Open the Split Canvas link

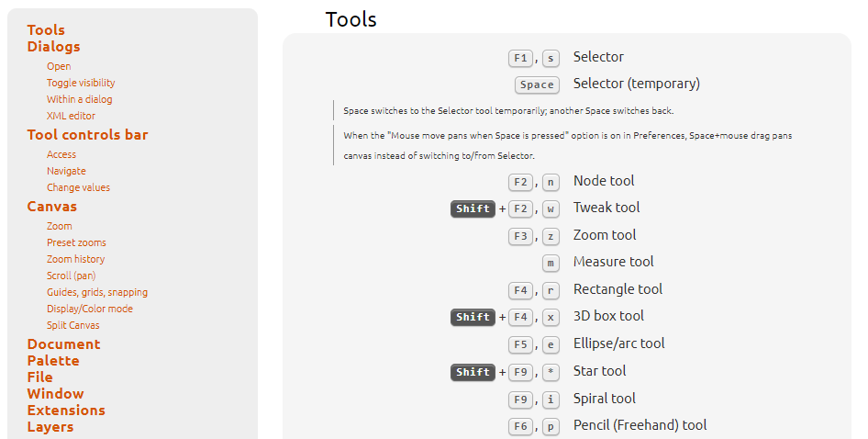(73, 325)
